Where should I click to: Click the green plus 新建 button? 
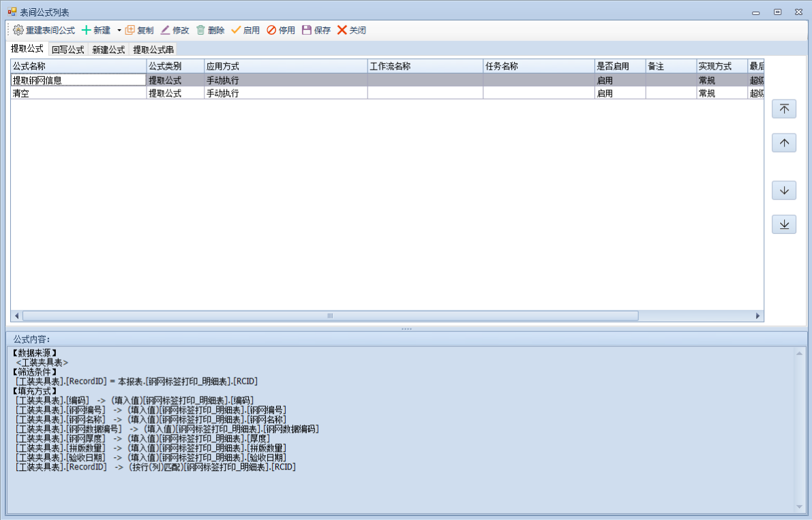[87, 31]
